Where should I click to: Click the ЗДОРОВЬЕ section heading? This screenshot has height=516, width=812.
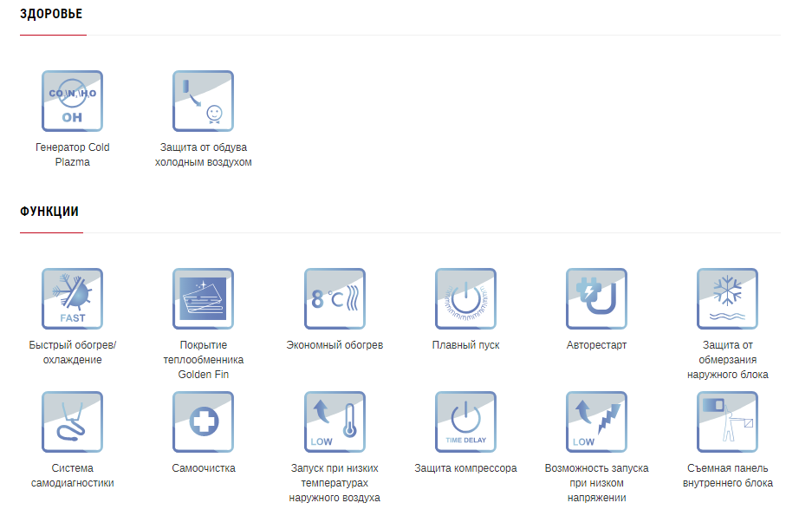pos(51,14)
